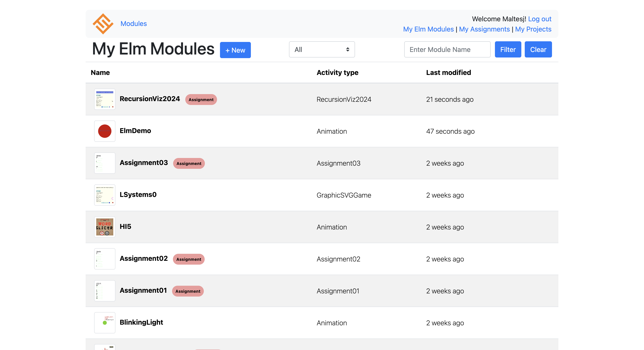Click the RecursionViz2024 Assignment badge

201,99
